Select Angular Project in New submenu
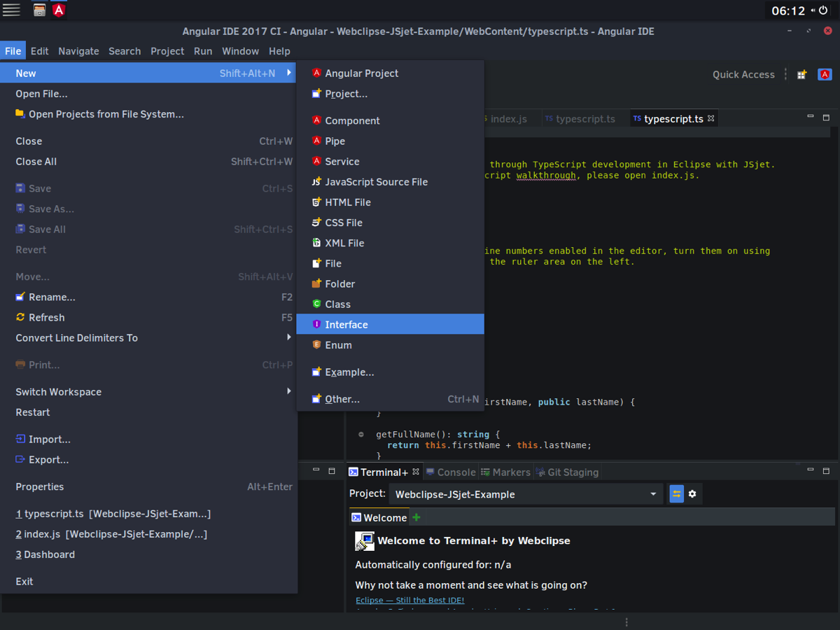This screenshot has width=840, height=630. [x=390, y=73]
